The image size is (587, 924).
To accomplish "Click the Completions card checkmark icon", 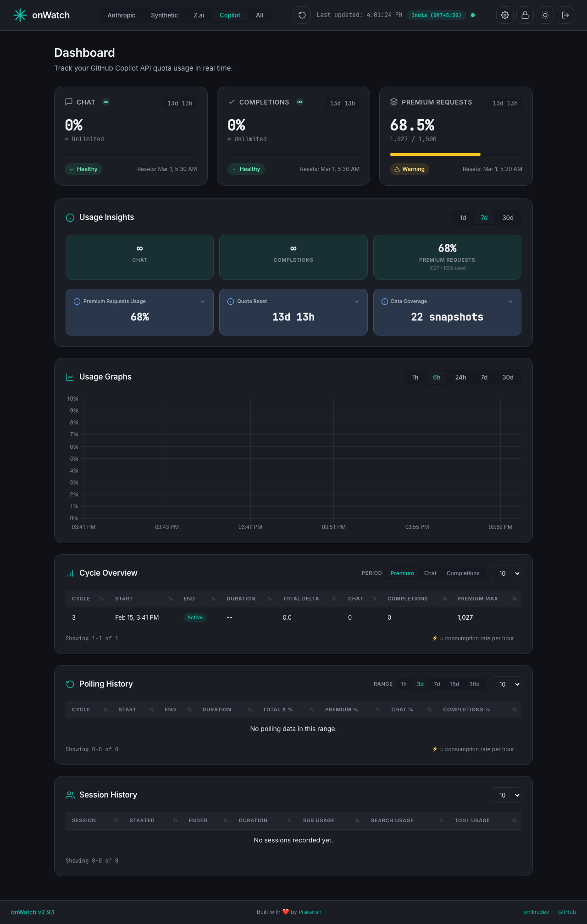I will (x=232, y=102).
